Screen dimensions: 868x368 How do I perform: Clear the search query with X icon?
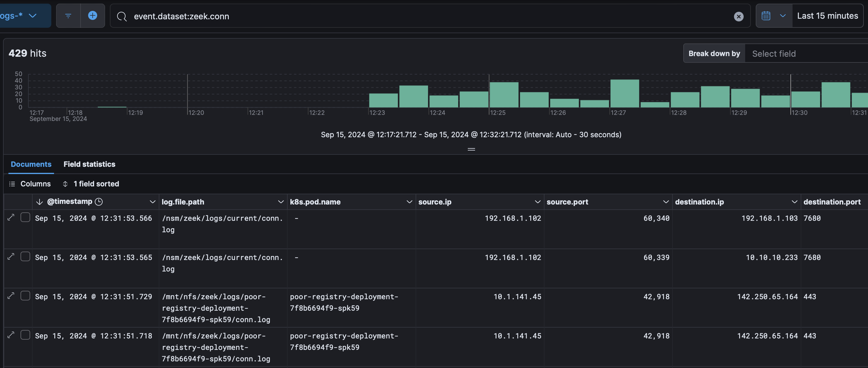click(738, 17)
